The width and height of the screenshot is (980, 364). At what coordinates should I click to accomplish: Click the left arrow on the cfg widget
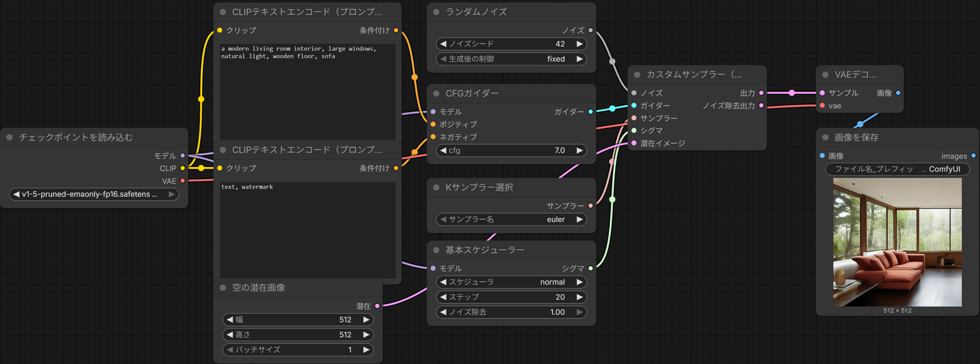[443, 150]
